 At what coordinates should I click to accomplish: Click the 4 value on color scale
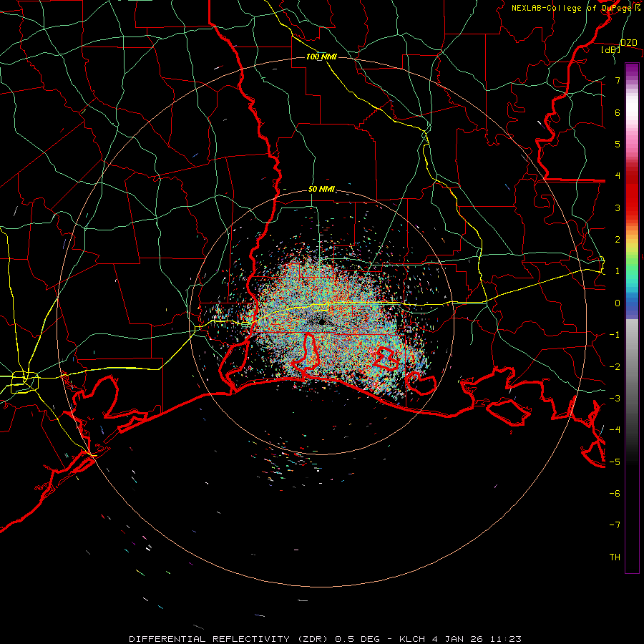coord(618,176)
